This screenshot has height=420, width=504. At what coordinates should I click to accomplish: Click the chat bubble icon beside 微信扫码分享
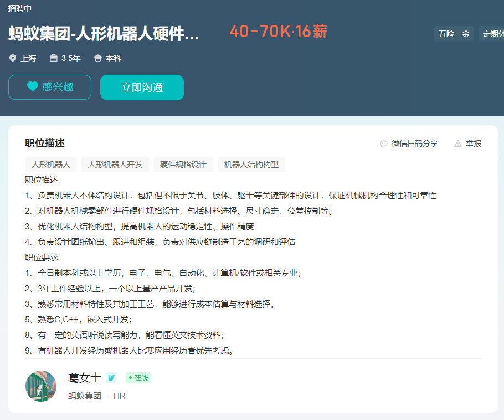384,143
